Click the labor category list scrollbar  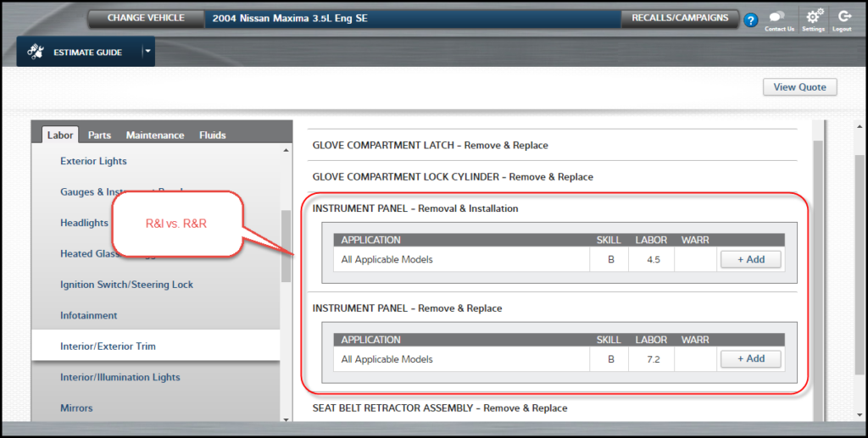(286, 246)
